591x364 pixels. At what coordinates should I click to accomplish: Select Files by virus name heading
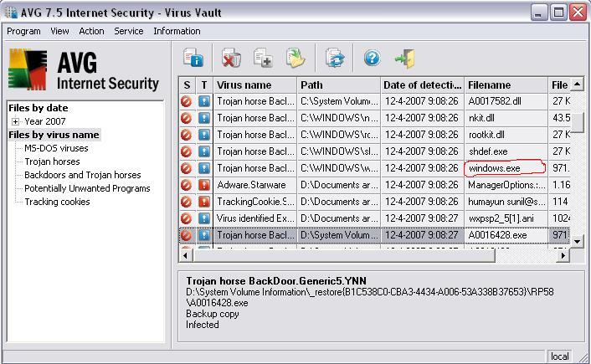[54, 135]
